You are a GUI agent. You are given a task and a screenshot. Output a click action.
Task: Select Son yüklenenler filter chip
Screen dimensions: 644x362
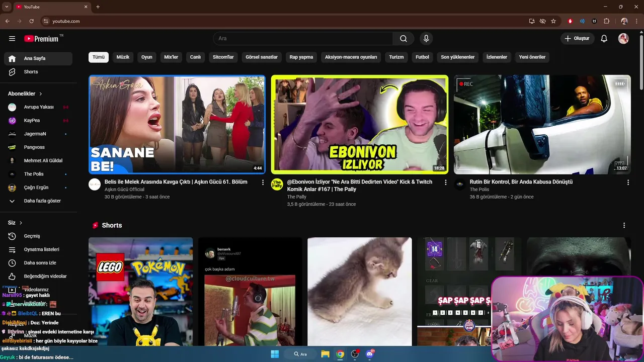tap(458, 57)
